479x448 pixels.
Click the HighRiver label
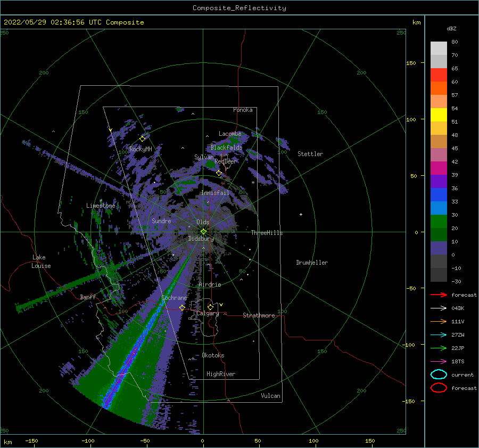coord(221,374)
